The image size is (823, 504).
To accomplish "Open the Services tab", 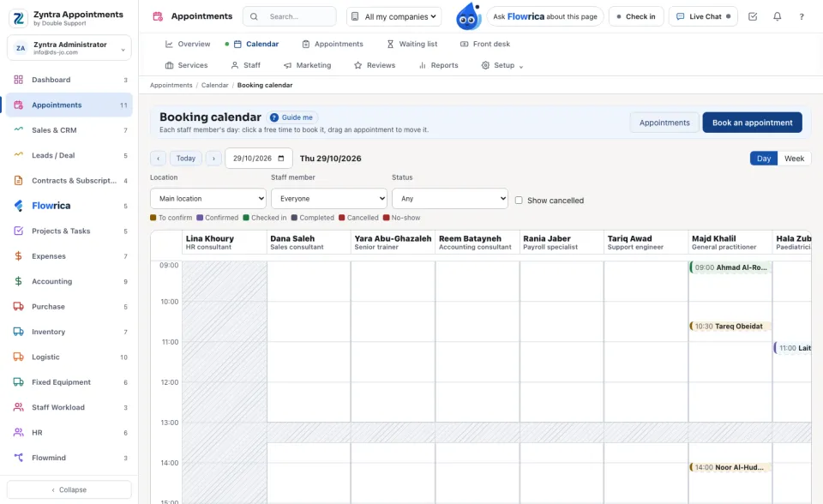I will tap(186, 65).
